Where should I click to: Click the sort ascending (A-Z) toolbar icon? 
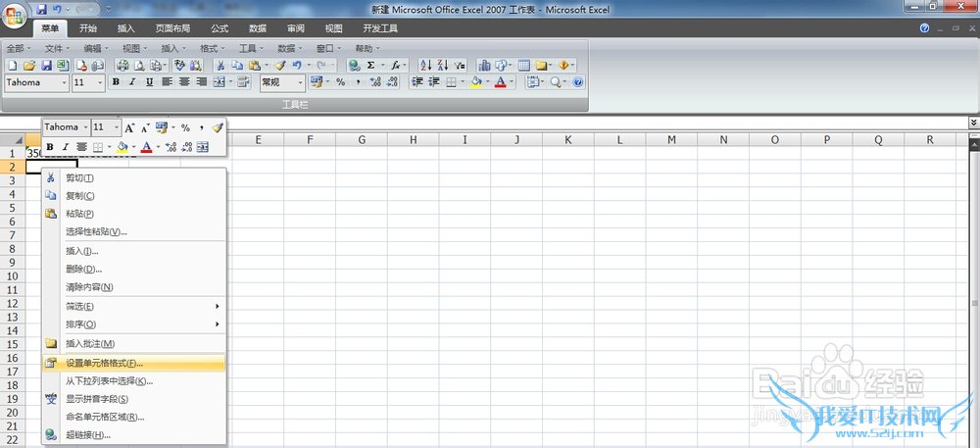click(x=425, y=66)
